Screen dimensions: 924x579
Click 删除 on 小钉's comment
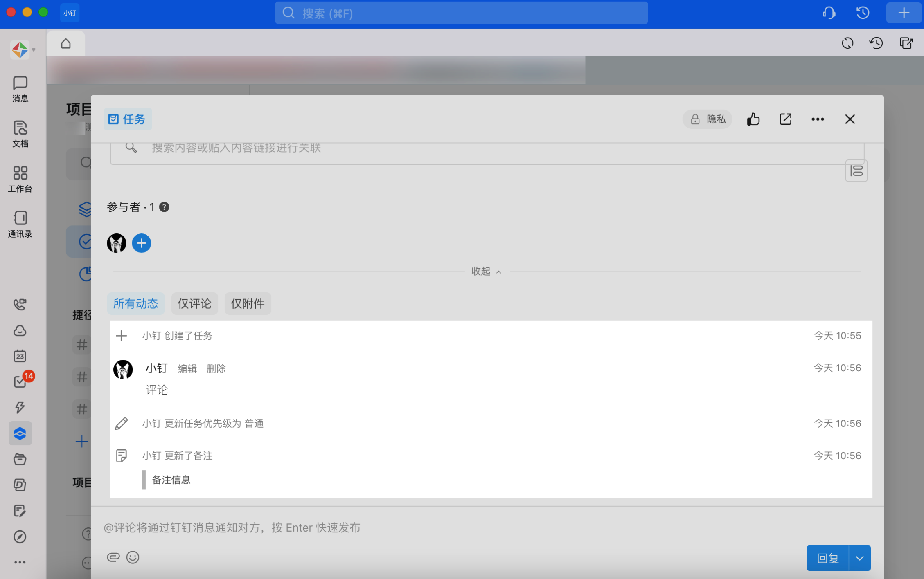[216, 369]
